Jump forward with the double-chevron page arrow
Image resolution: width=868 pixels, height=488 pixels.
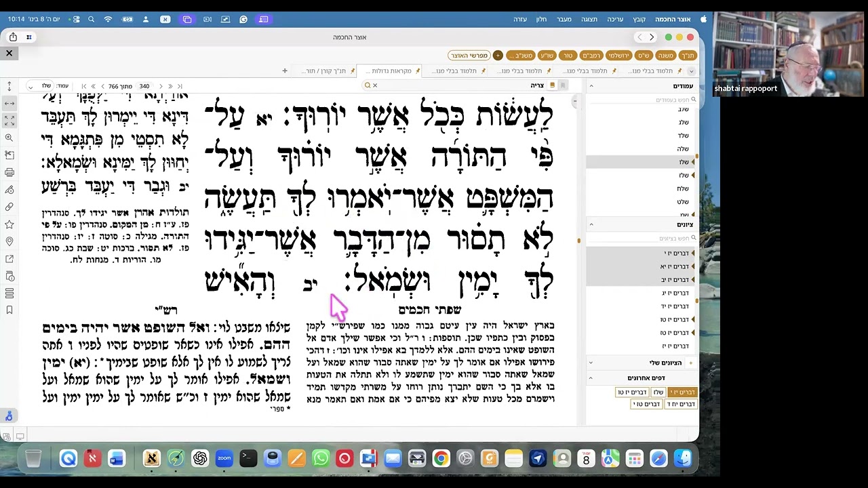[170, 86]
